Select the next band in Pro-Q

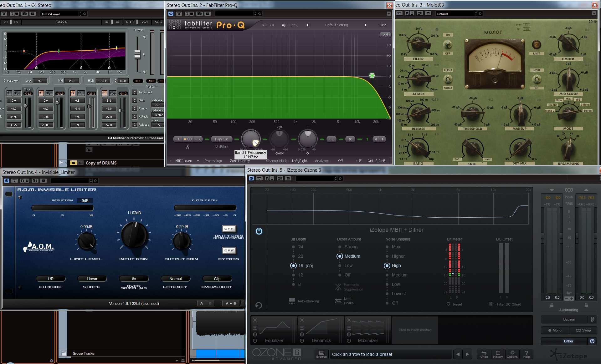pyautogui.click(x=383, y=139)
